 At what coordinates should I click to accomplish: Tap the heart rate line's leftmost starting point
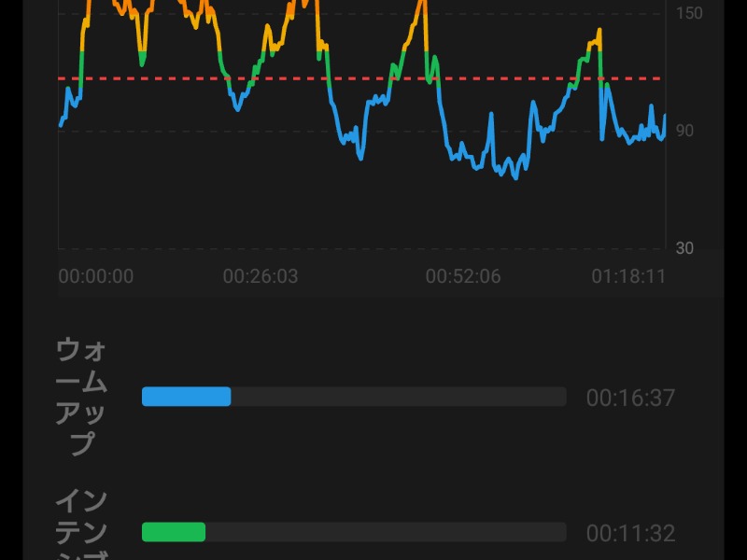[x=61, y=123]
